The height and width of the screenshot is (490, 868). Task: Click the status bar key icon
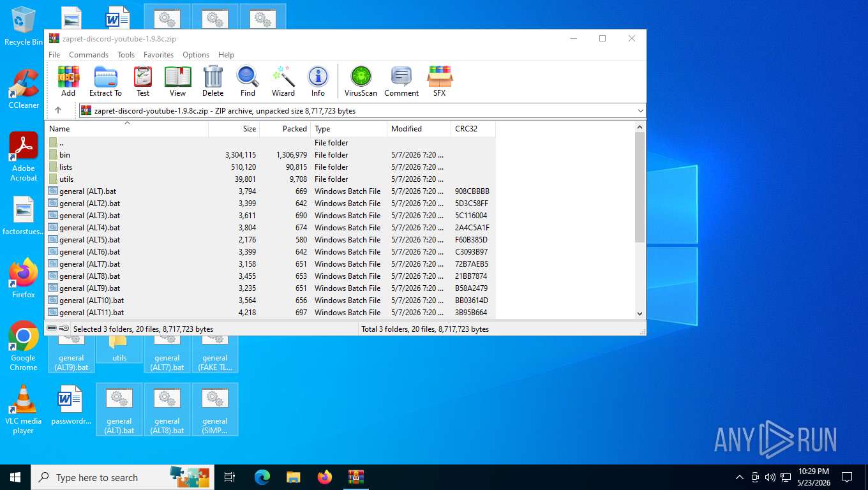[64, 329]
